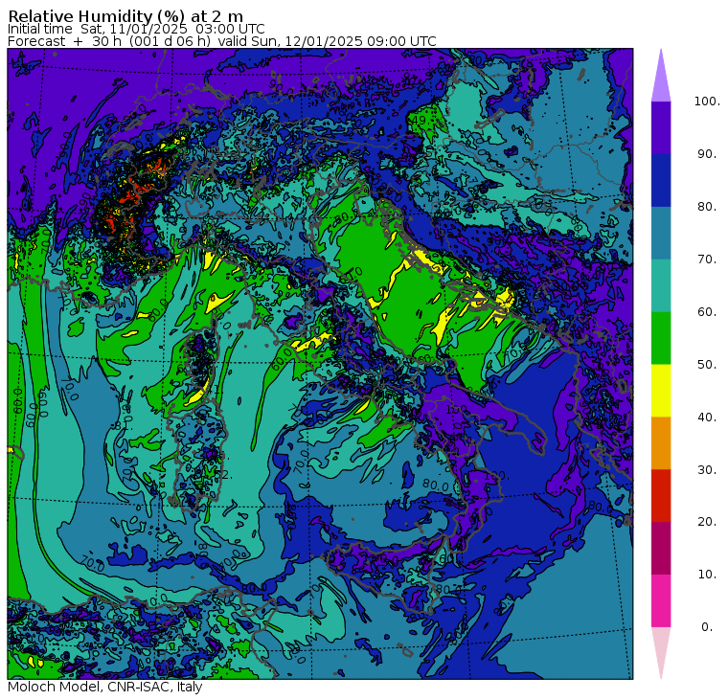Click the legend scale label "100."

click(707, 102)
